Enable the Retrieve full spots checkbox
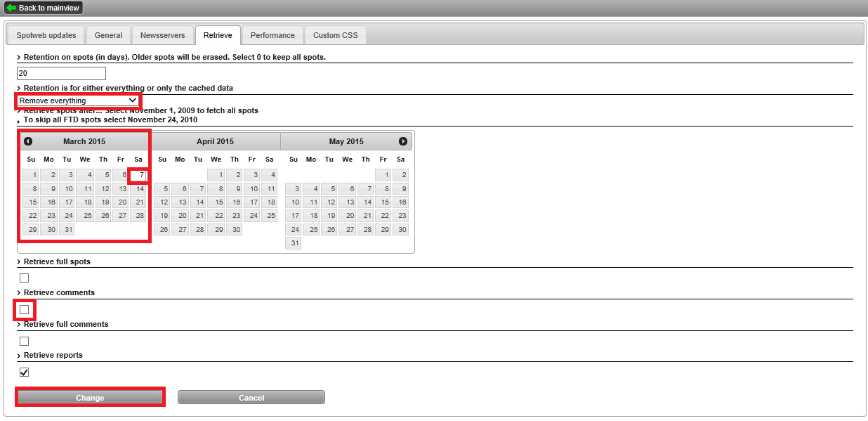Screen dimensions: 868x421 point(25,278)
